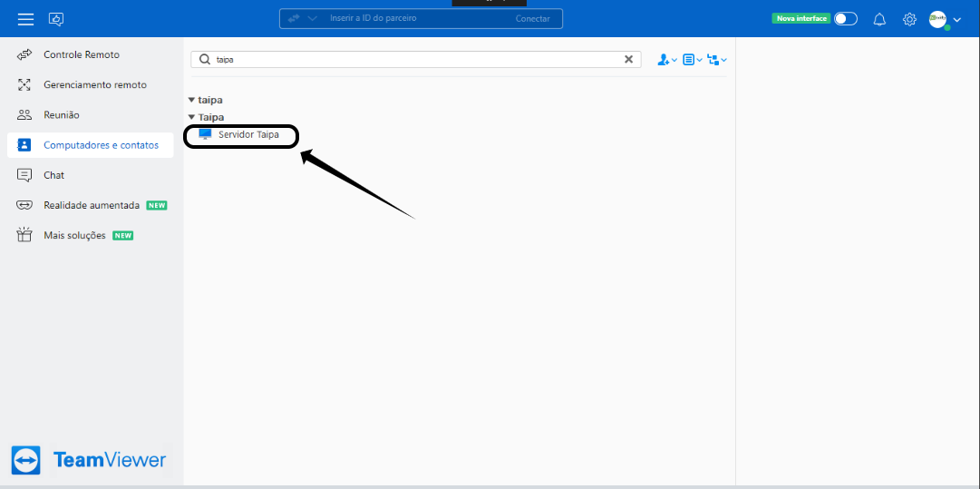Image resolution: width=980 pixels, height=489 pixels.
Task: Open Realidade aumentada section
Action: coord(91,205)
